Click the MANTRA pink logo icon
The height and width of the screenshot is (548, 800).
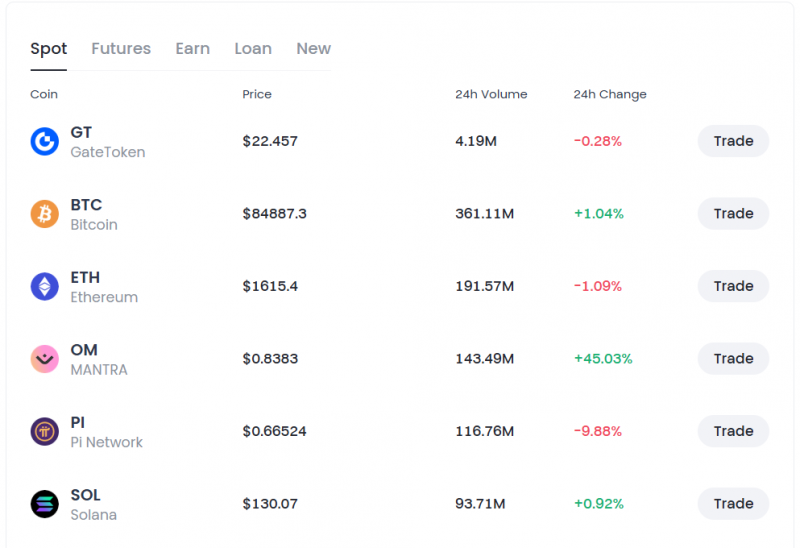coord(45,359)
